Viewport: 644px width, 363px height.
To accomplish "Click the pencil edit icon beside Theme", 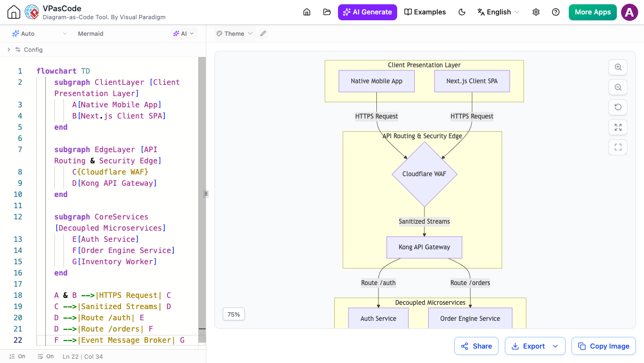I will (263, 34).
